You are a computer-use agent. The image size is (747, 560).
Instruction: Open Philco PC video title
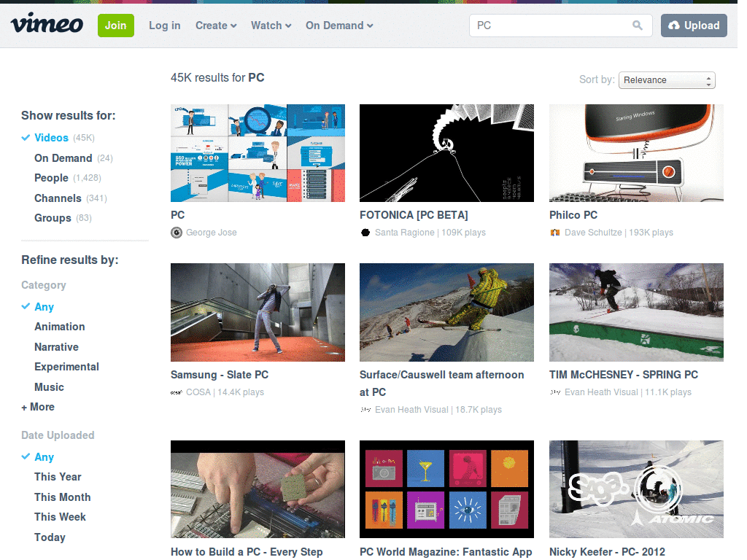pos(573,215)
